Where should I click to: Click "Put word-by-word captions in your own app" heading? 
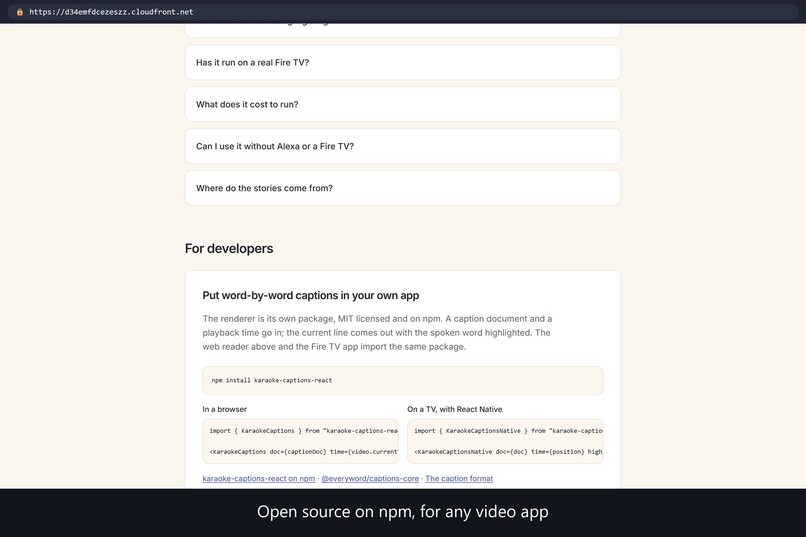point(310,295)
